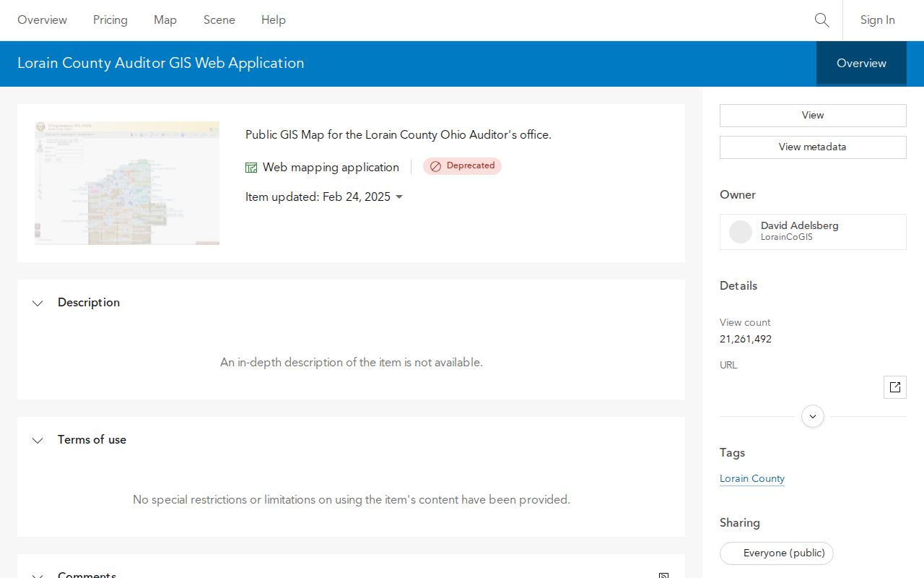Viewport: 924px width, 578px height.
Task: Open the Overview menu item in top nav
Action: point(43,20)
